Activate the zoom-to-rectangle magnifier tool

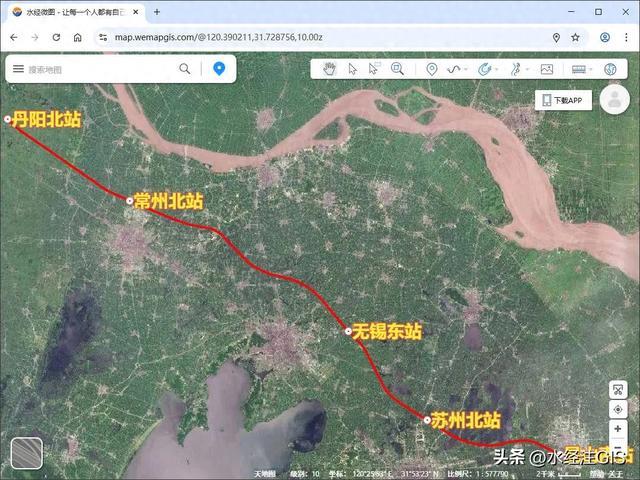397,69
